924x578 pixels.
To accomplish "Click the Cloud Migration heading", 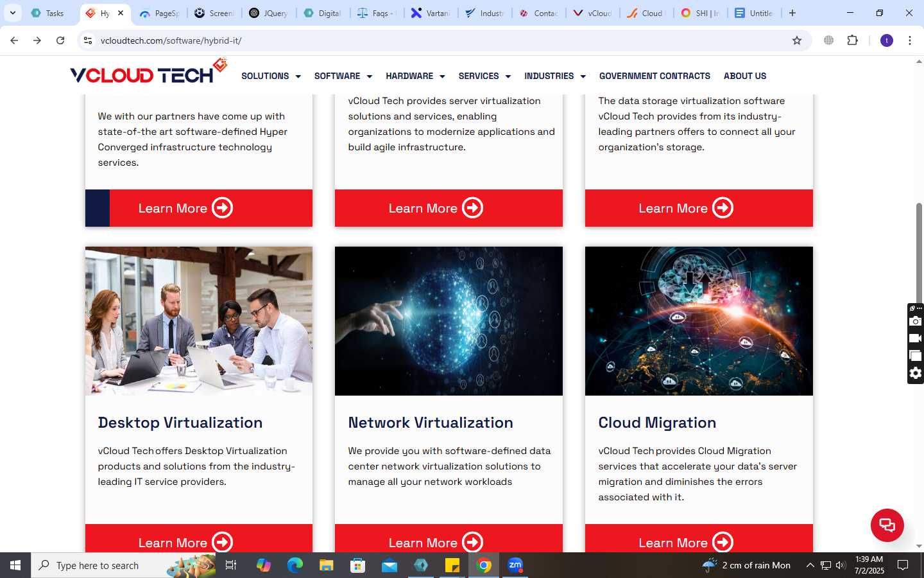I will point(657,423).
